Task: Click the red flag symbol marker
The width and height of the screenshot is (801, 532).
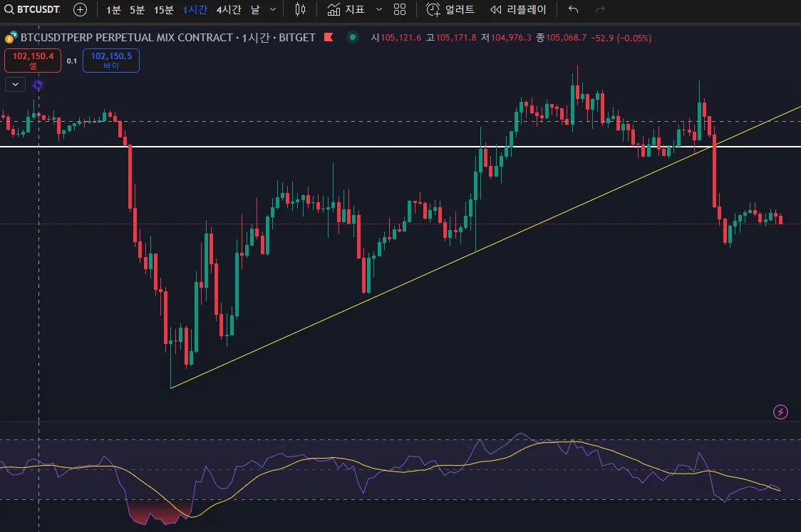Action: point(329,37)
